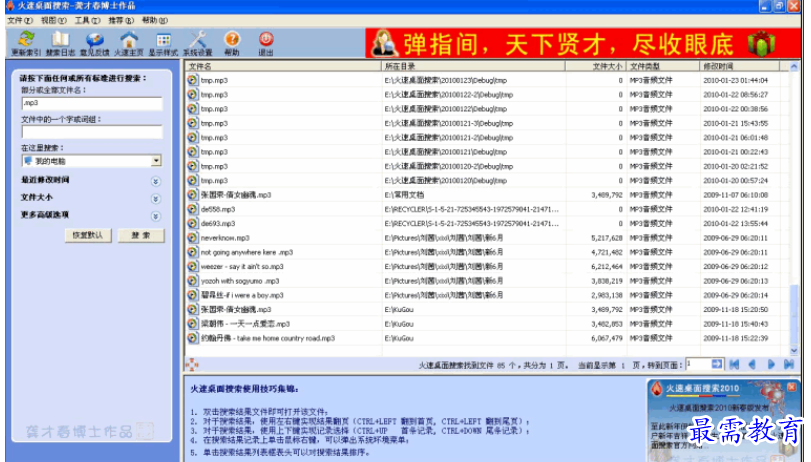Go to previous results page arrow

tap(753, 364)
